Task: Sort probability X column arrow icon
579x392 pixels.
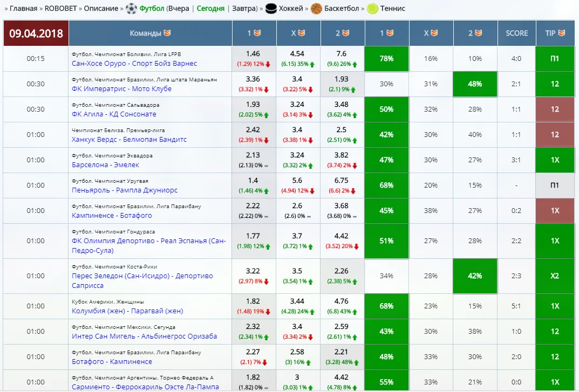Action: click(x=434, y=33)
